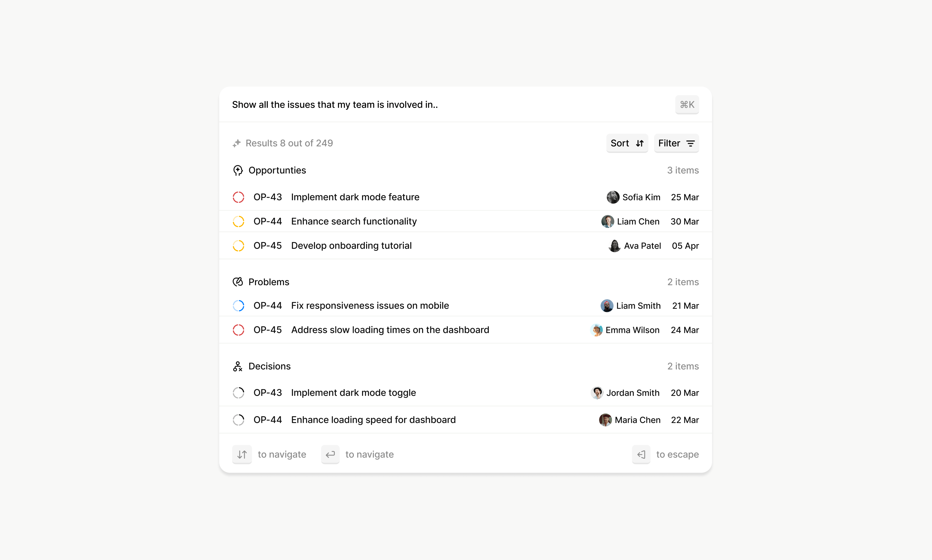Click the Opportunities section icon
Image resolution: width=932 pixels, height=560 pixels.
click(238, 170)
